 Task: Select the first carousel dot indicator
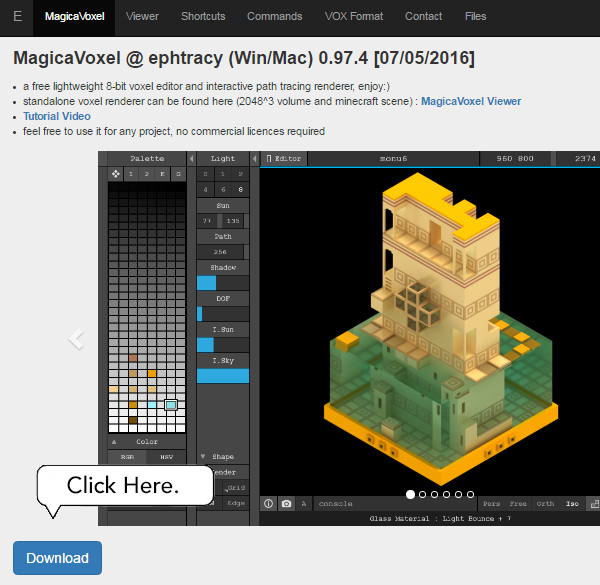pyautogui.click(x=410, y=494)
